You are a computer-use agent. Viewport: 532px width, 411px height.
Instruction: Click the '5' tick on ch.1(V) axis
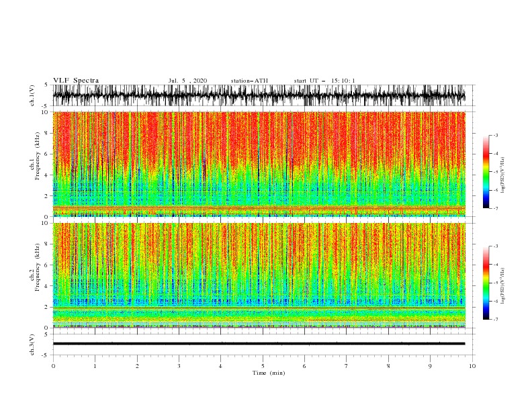pyautogui.click(x=47, y=85)
